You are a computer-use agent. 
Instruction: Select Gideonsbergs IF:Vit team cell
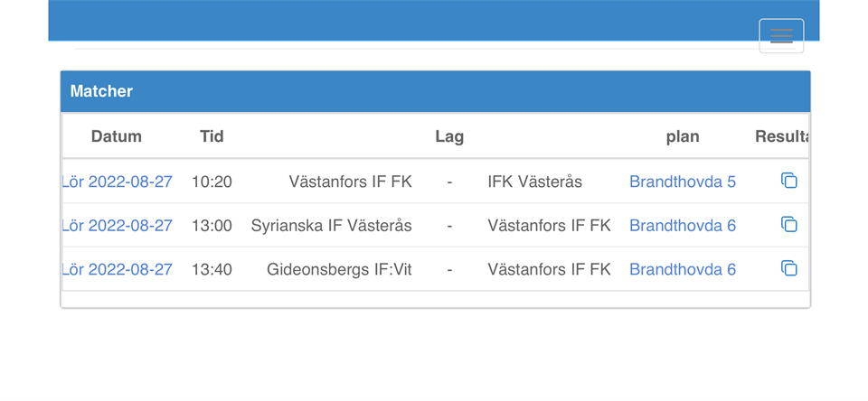(339, 269)
